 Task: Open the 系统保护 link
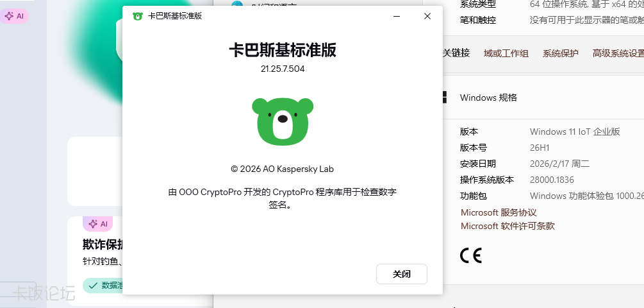(561, 53)
